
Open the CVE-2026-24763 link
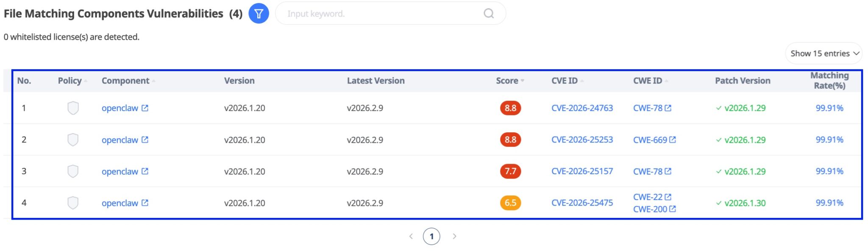[x=582, y=108]
